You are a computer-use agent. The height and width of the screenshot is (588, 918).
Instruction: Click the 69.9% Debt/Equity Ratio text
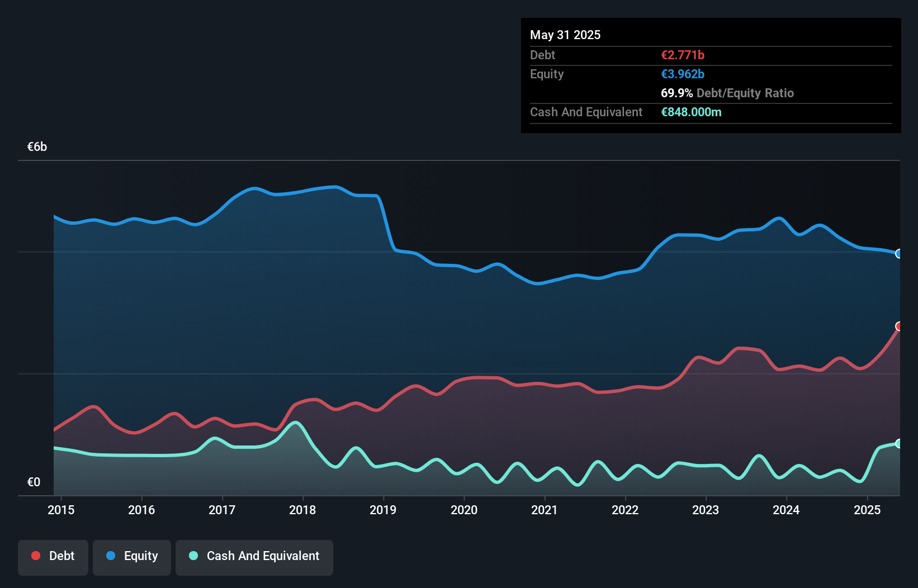tap(727, 93)
